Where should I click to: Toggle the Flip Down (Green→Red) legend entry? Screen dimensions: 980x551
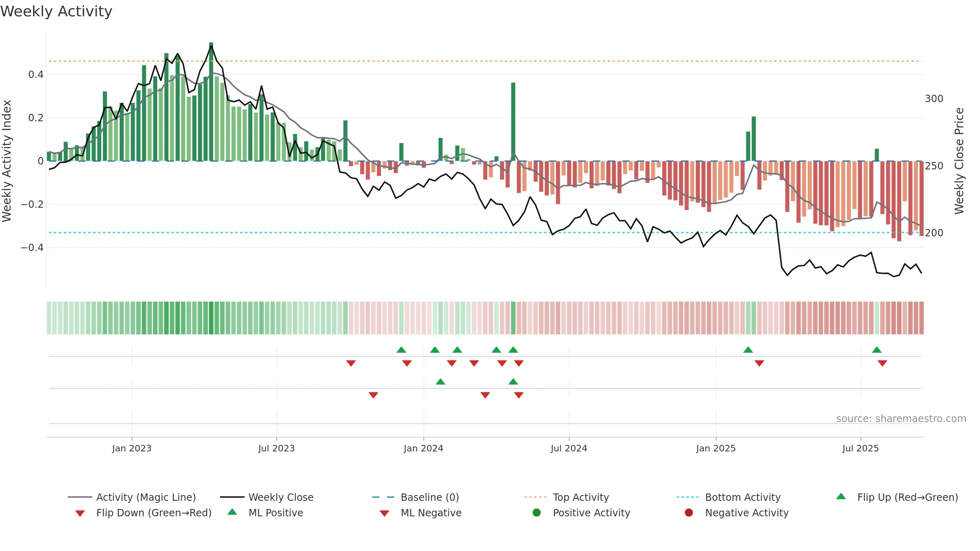coord(143,513)
